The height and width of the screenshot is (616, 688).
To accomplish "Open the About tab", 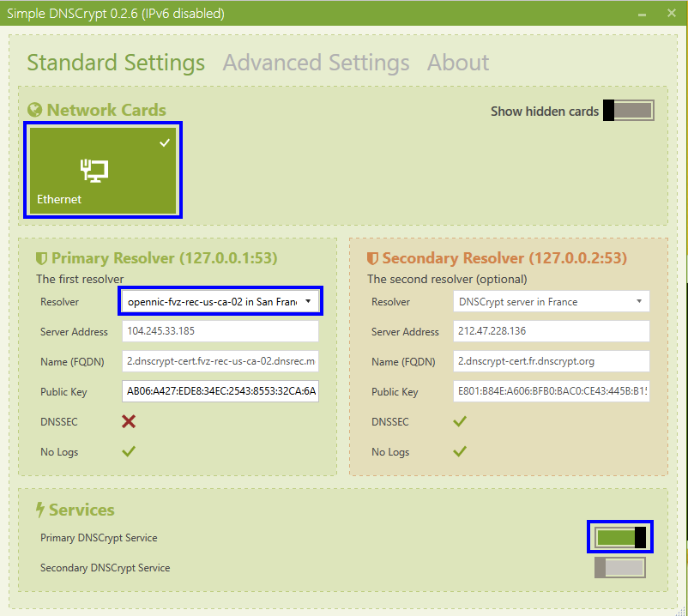I will 458,63.
